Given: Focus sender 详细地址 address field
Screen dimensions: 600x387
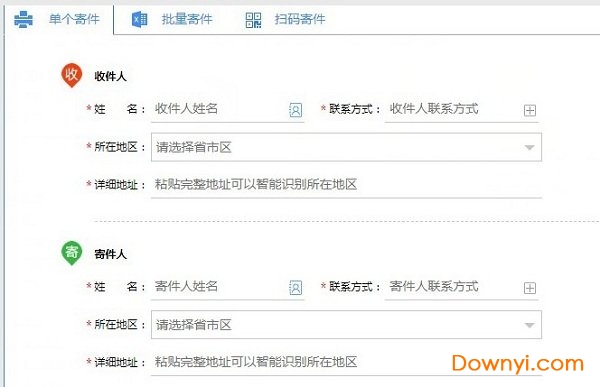Looking at the screenshot, I should [x=346, y=362].
